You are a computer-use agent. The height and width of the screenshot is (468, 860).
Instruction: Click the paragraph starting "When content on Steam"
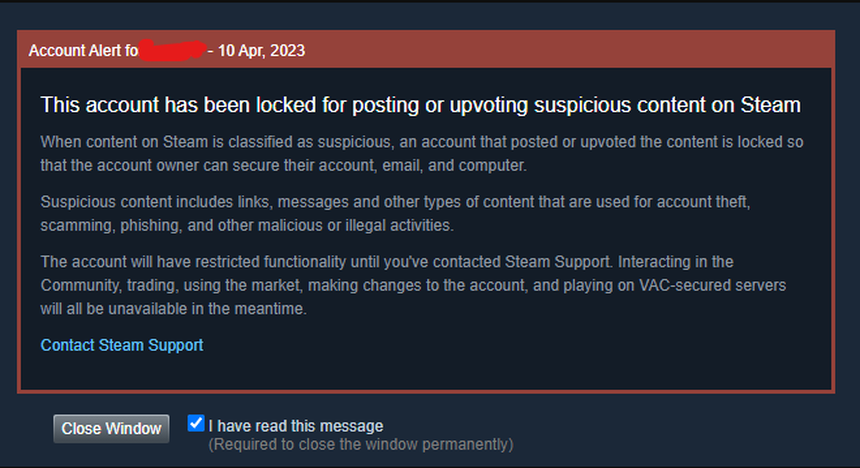click(420, 153)
